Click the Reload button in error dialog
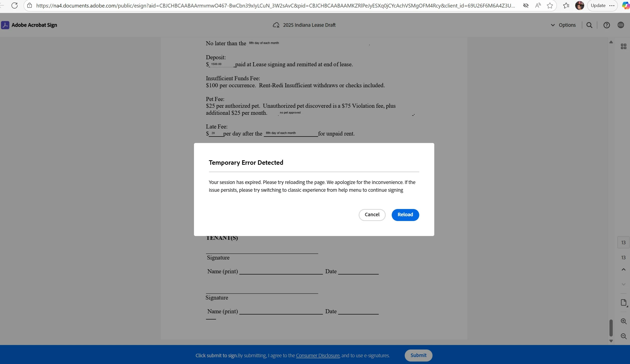Image resolution: width=630 pixels, height=364 pixels. pyautogui.click(x=405, y=215)
